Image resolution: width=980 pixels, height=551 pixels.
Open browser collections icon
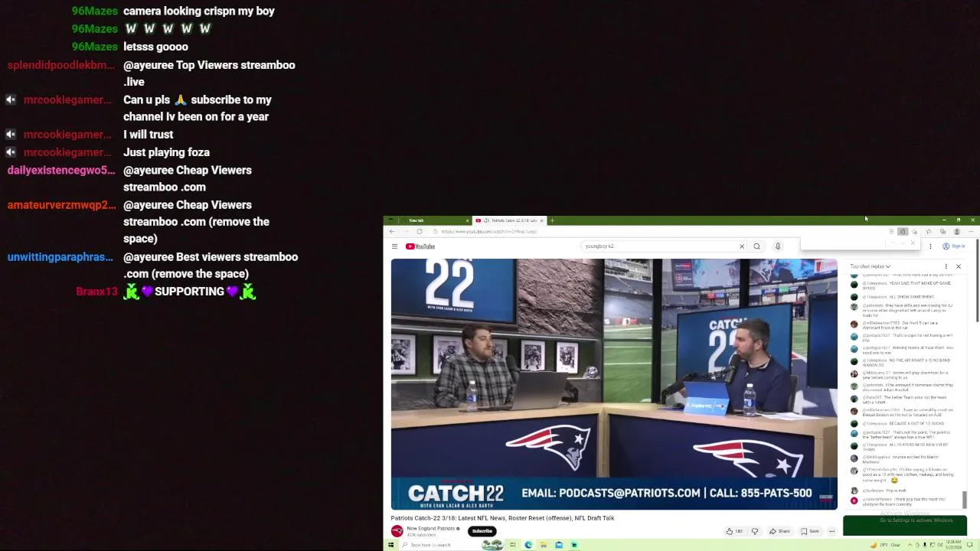942,231
